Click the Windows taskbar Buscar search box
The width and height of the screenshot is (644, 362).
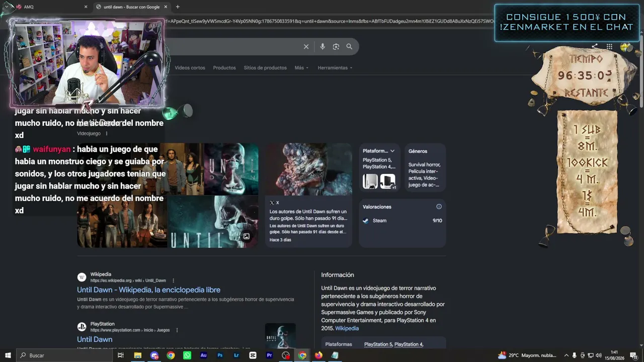[x=65, y=355]
